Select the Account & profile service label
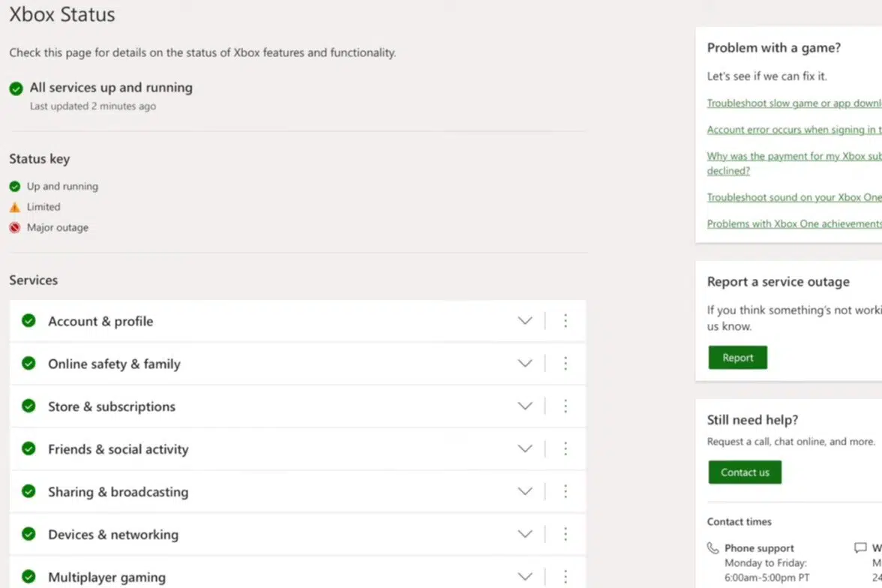 (100, 321)
